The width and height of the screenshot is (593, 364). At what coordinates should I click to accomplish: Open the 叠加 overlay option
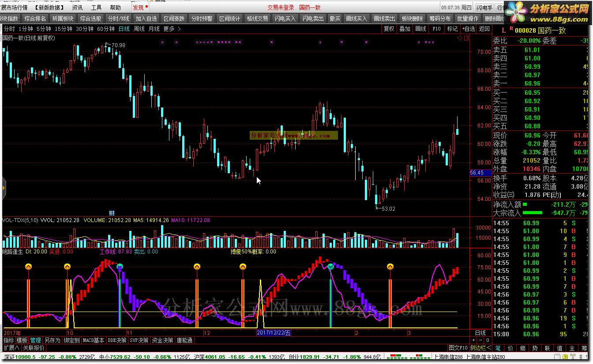tap(405, 29)
